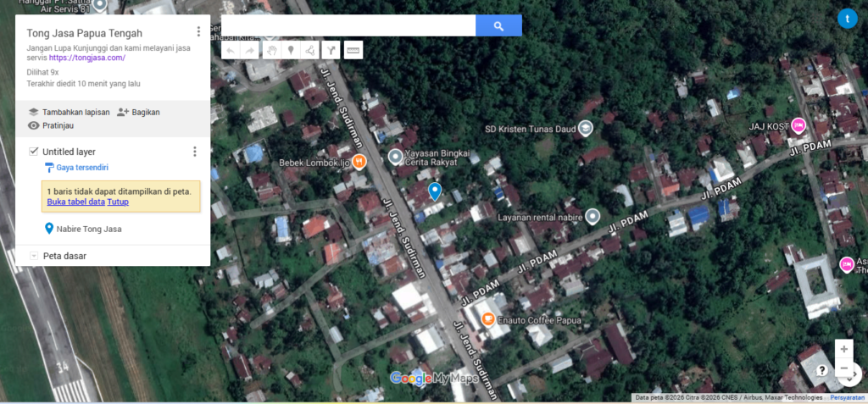Viewport: 868px width, 404px height.
Task: Dismiss the warning with Tutup link
Action: point(118,202)
